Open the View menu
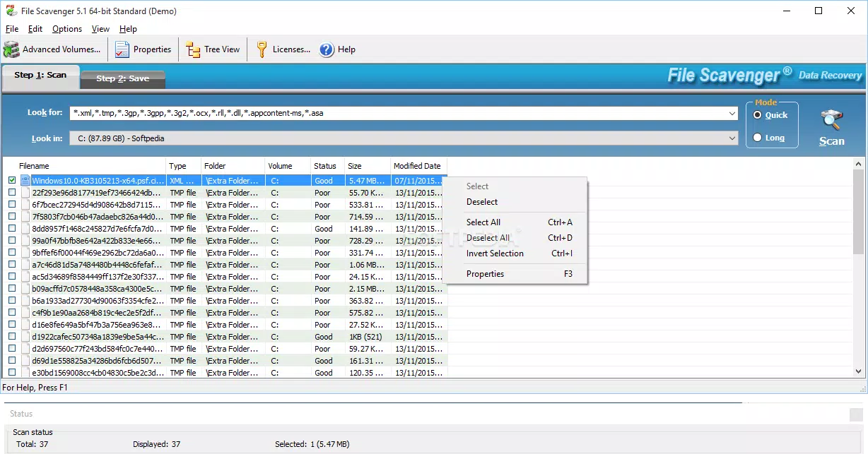This screenshot has height=454, width=868. (100, 29)
